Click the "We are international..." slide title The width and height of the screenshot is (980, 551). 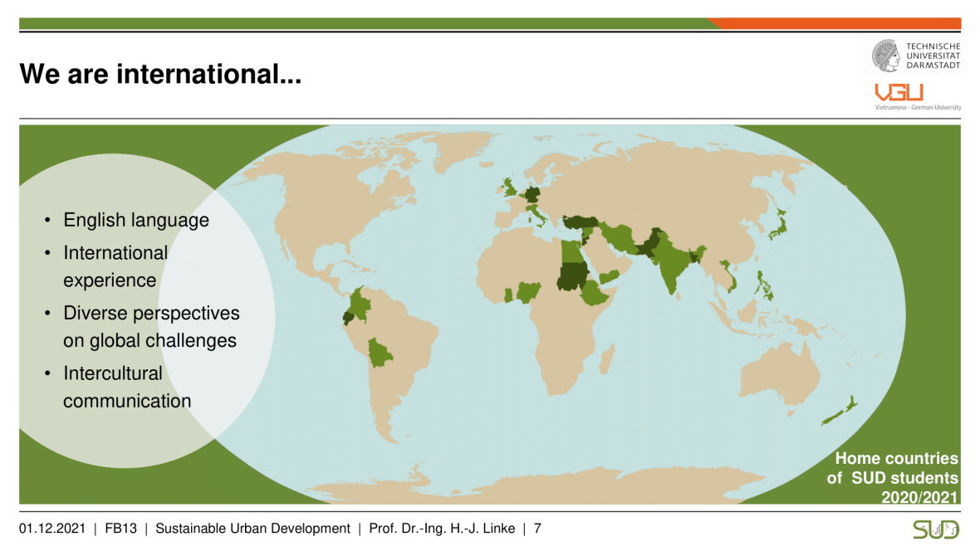pyautogui.click(x=160, y=75)
